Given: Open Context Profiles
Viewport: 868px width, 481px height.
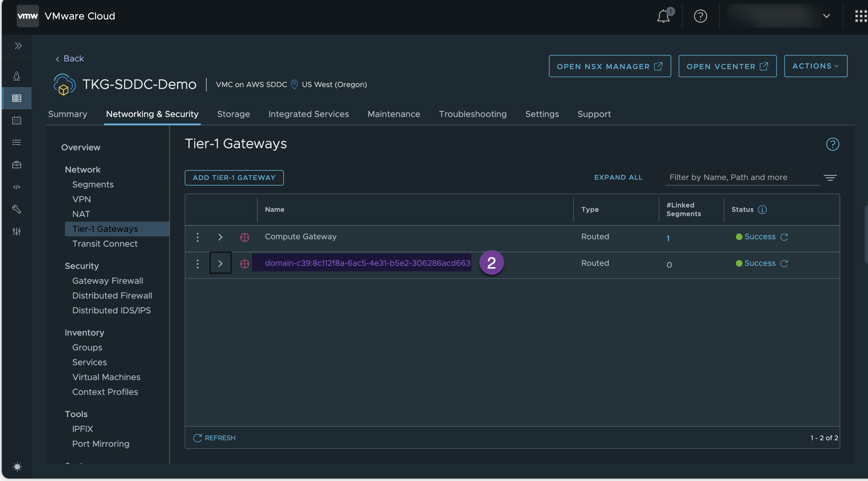Looking at the screenshot, I should pos(105,392).
